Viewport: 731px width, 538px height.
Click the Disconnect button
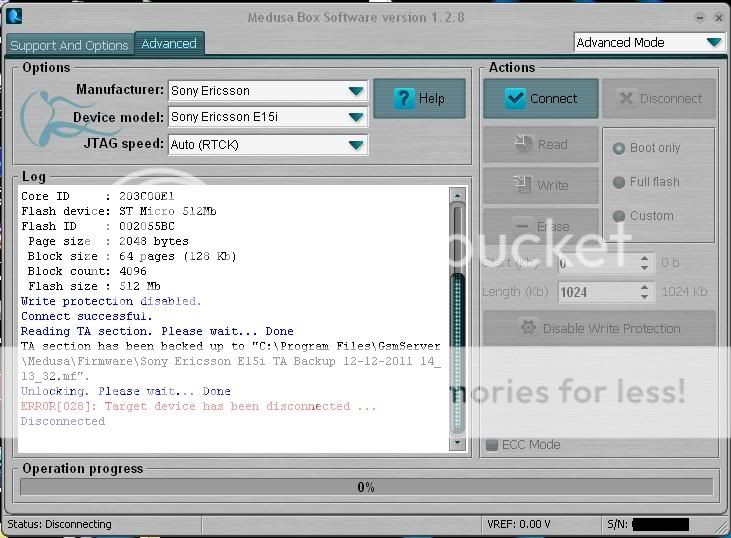659,98
